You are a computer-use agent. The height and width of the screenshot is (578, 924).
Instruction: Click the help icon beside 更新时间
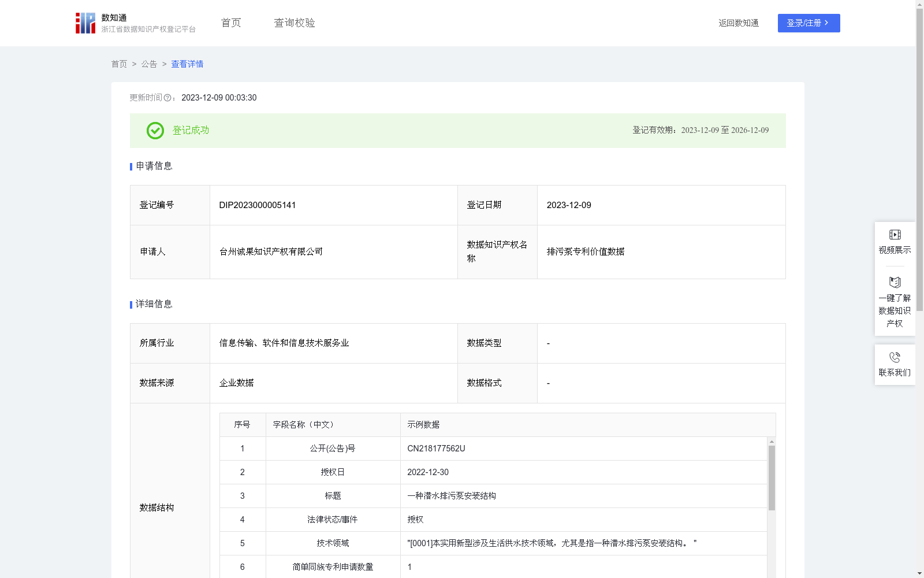[167, 98]
